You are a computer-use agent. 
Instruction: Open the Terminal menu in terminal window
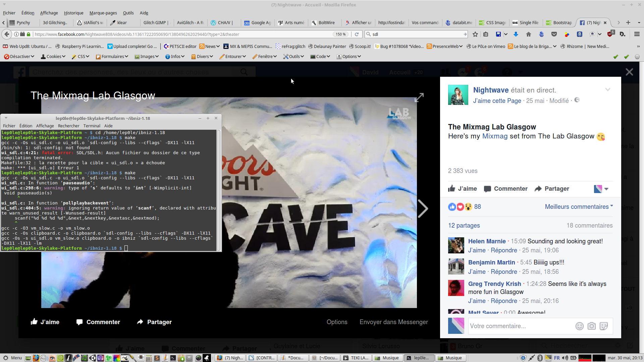pyautogui.click(x=92, y=126)
